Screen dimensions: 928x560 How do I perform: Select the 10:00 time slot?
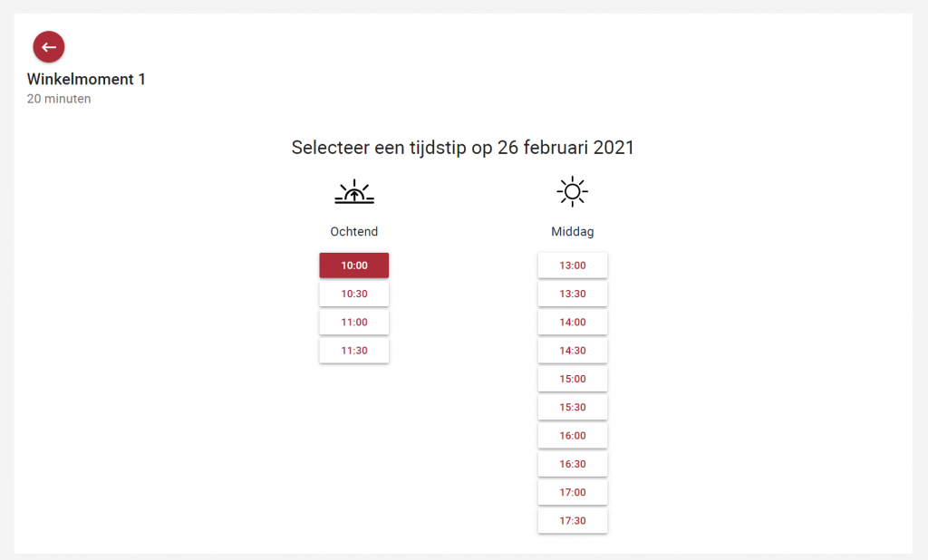354,266
